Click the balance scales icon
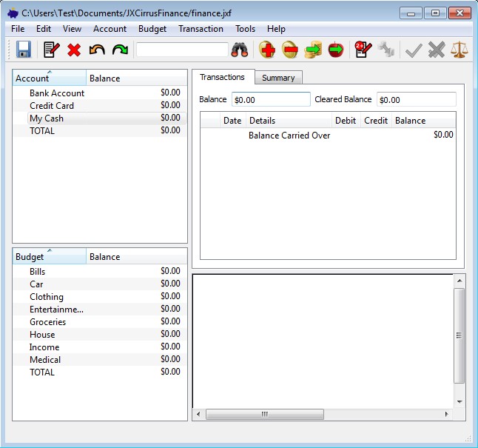The image size is (478, 448). [x=460, y=50]
